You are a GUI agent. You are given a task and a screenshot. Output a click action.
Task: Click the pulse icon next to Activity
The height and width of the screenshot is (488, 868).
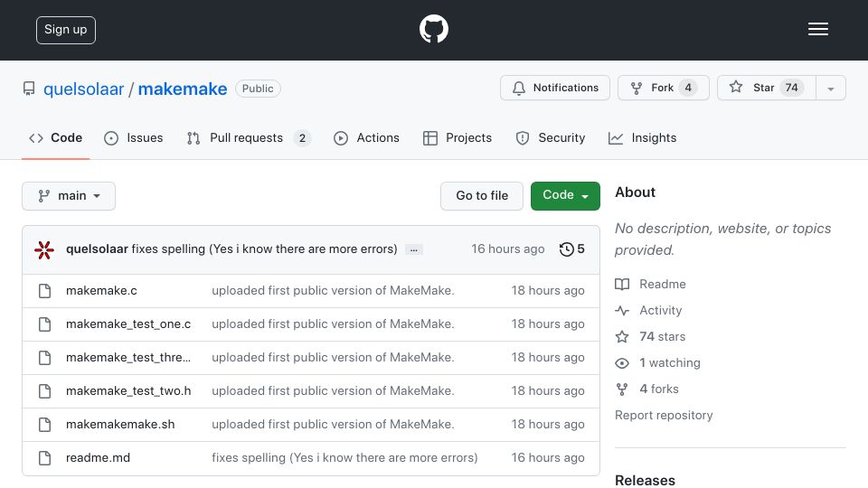coord(622,310)
